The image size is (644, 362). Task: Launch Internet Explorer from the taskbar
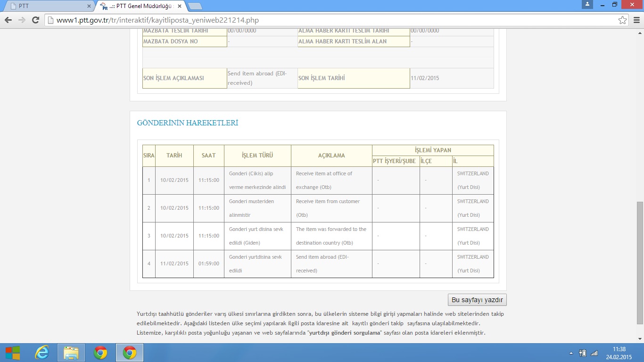point(42,353)
